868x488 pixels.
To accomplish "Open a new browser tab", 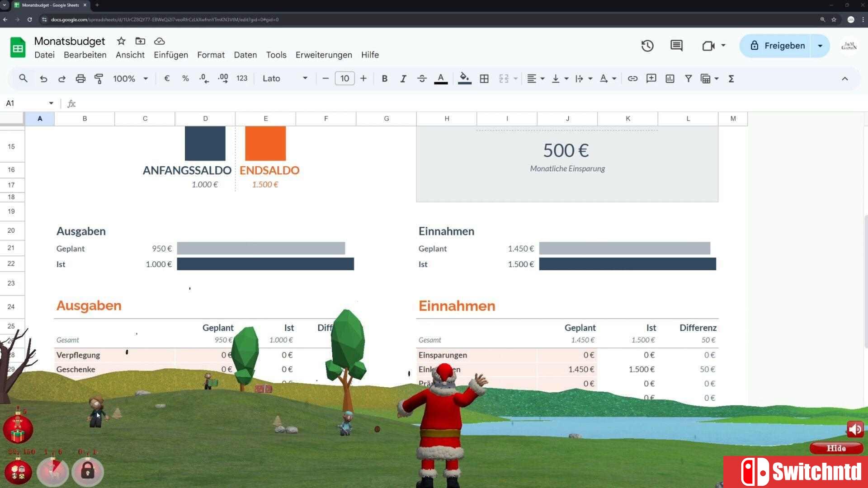I will pos(97,5).
